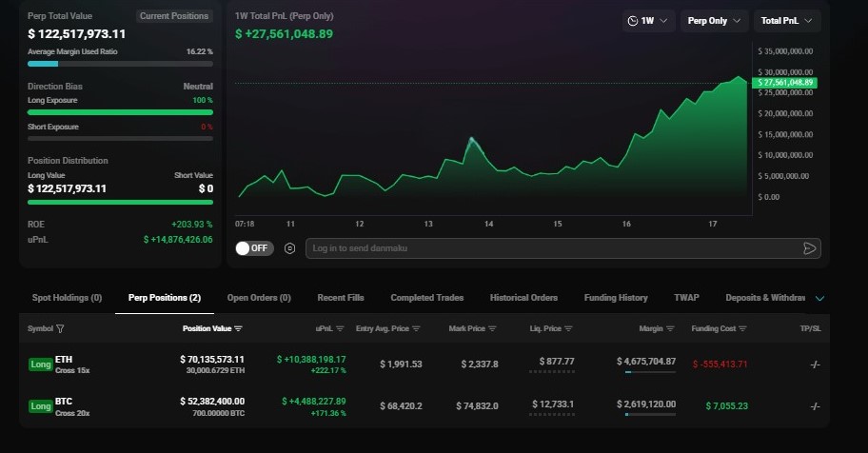Switch to Spot Holdings (0) tab
Viewport: 868px width, 453px height.
tap(67, 298)
